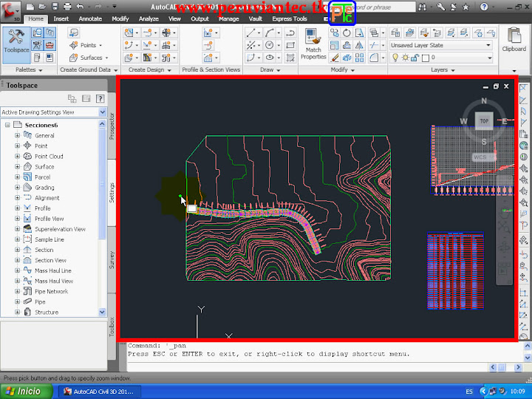532x399 pixels.
Task: Toggle the Survey tab palette icon
Action: click(38, 45)
